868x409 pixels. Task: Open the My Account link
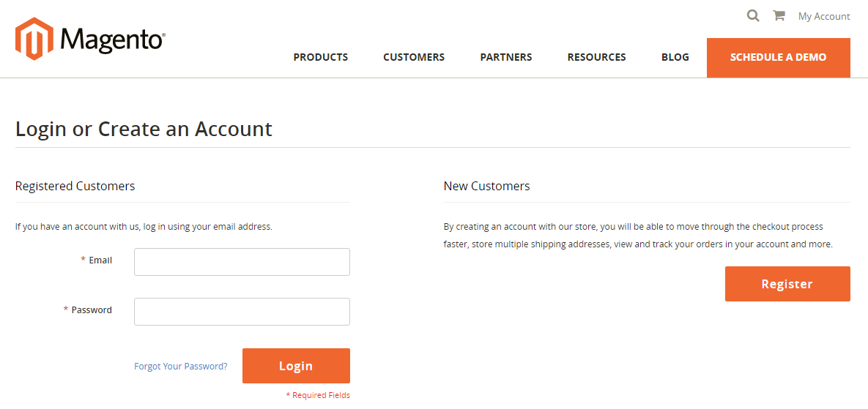pyautogui.click(x=824, y=17)
